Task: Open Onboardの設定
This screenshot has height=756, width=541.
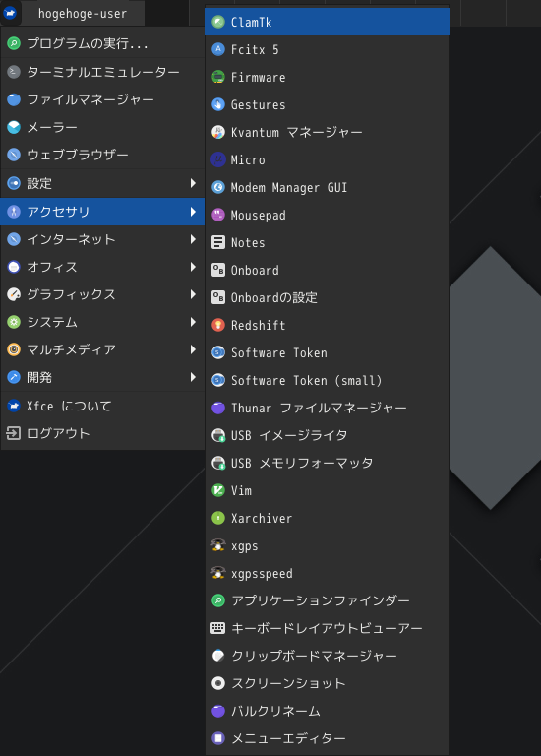Action: (327, 297)
